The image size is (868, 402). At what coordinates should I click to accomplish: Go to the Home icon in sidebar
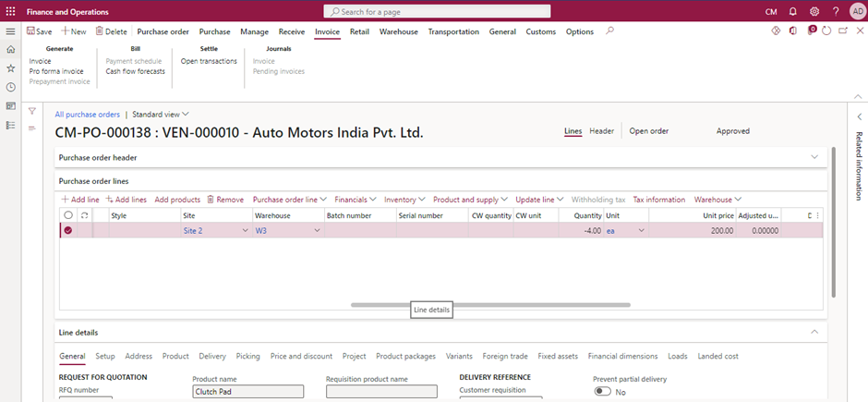[x=10, y=50]
